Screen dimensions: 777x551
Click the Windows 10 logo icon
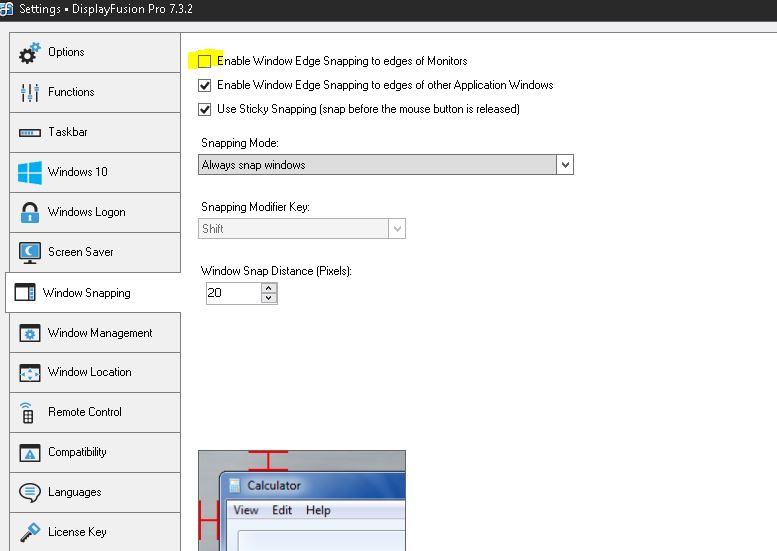click(30, 172)
